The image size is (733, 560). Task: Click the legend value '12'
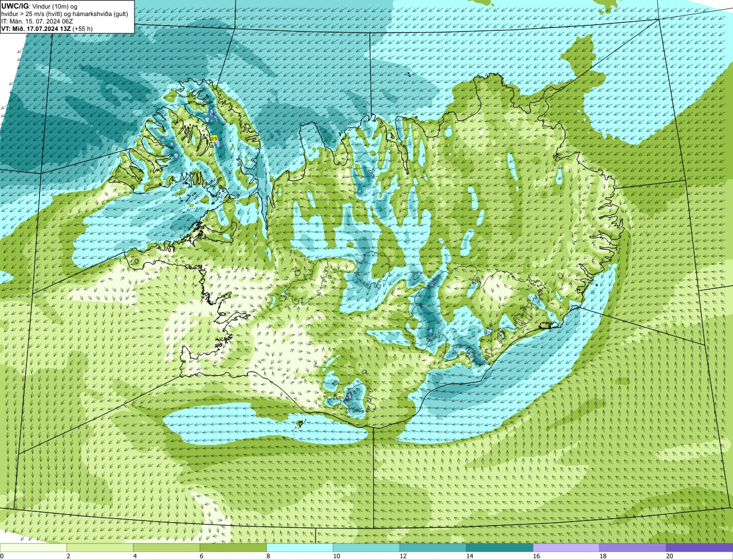[x=403, y=556]
